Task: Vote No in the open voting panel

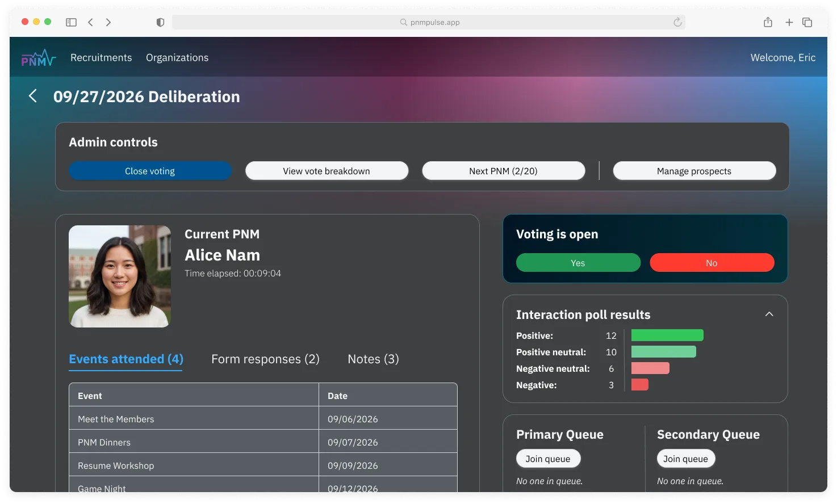Action: [x=712, y=262]
